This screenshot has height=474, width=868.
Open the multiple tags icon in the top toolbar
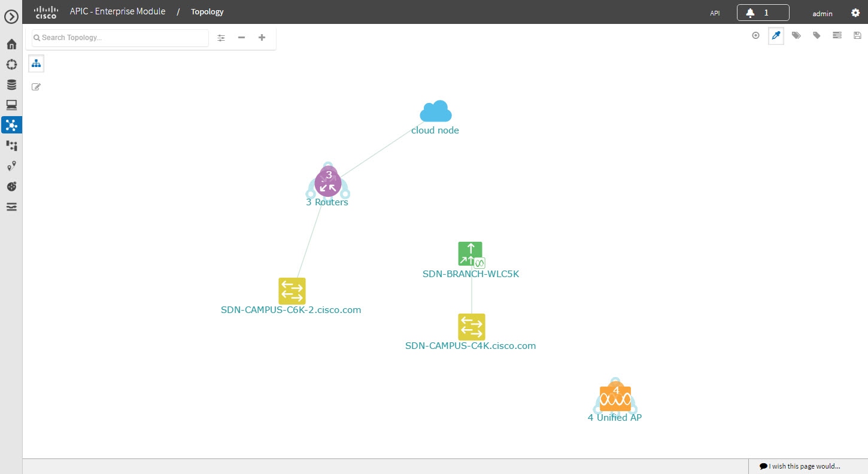click(x=796, y=35)
